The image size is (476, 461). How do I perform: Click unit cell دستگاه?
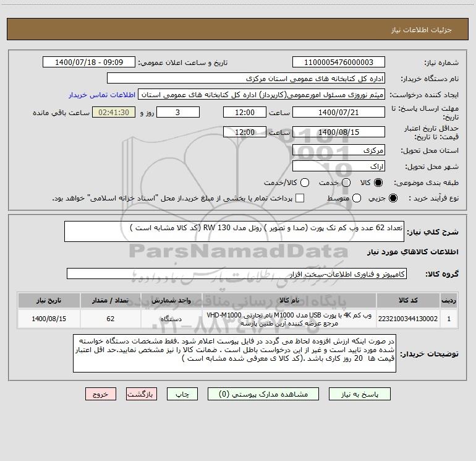(171, 319)
